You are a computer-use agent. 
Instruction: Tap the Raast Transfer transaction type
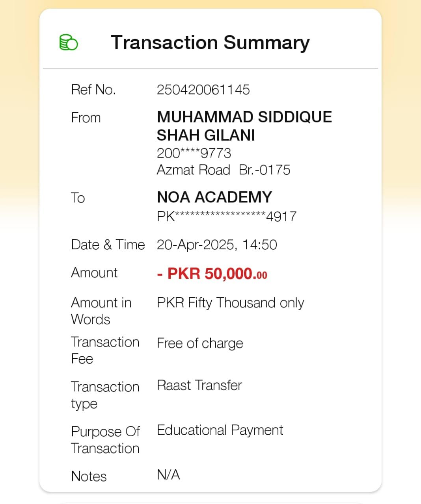tap(199, 385)
